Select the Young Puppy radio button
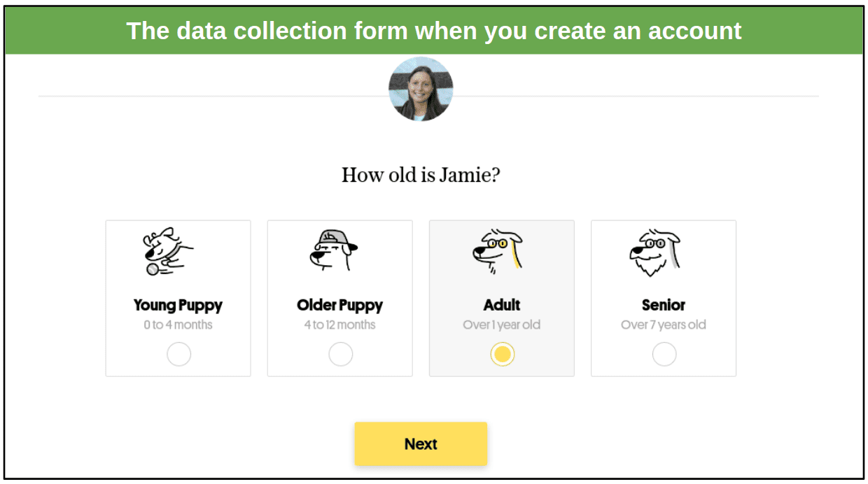 [178, 355]
